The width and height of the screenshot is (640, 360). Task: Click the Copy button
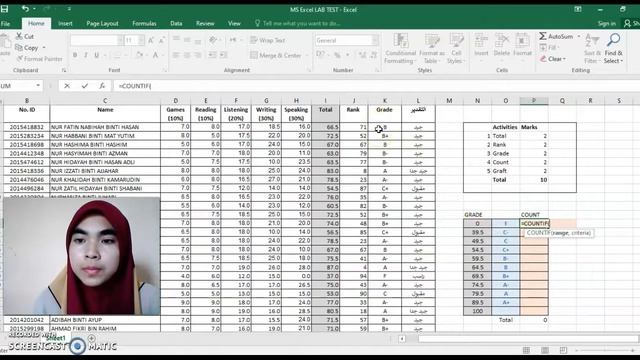(x=27, y=48)
